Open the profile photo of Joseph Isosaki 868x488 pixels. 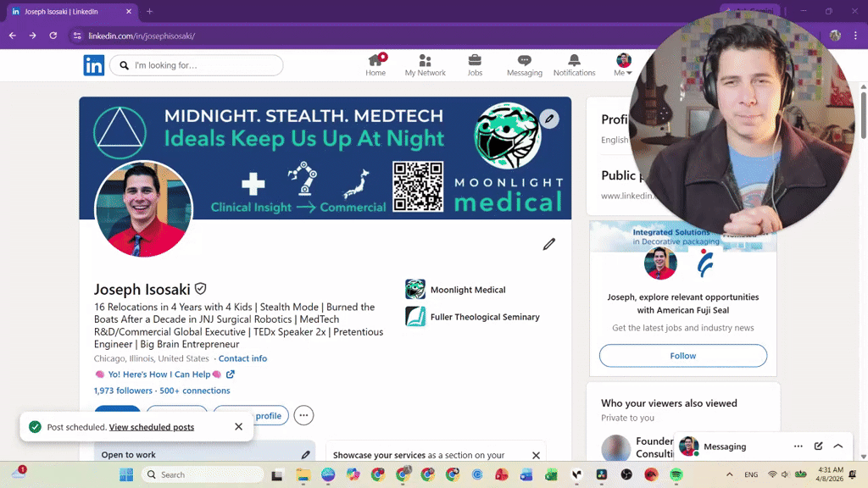coord(143,209)
